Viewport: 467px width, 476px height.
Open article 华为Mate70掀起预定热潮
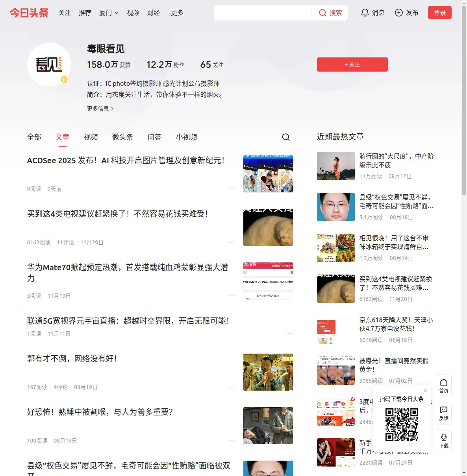[128, 273]
